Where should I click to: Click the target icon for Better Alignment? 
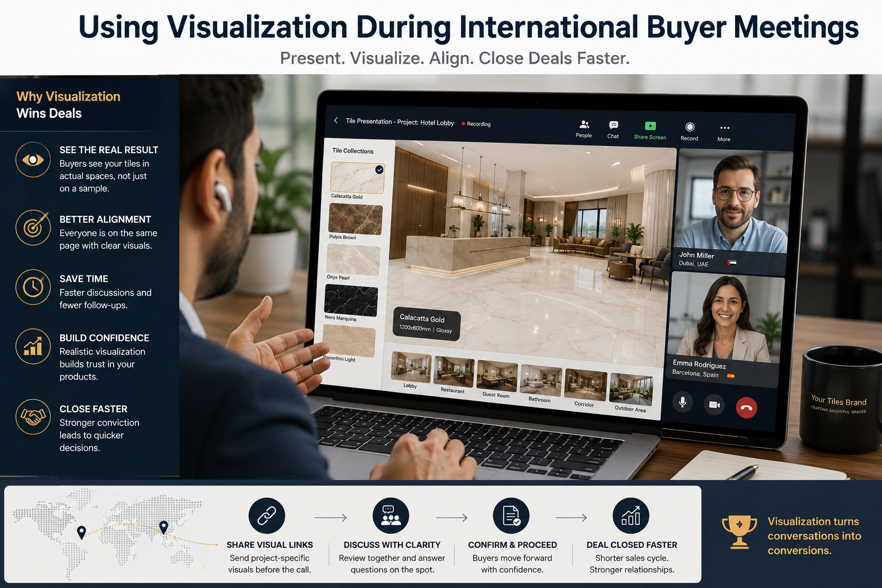tap(33, 227)
